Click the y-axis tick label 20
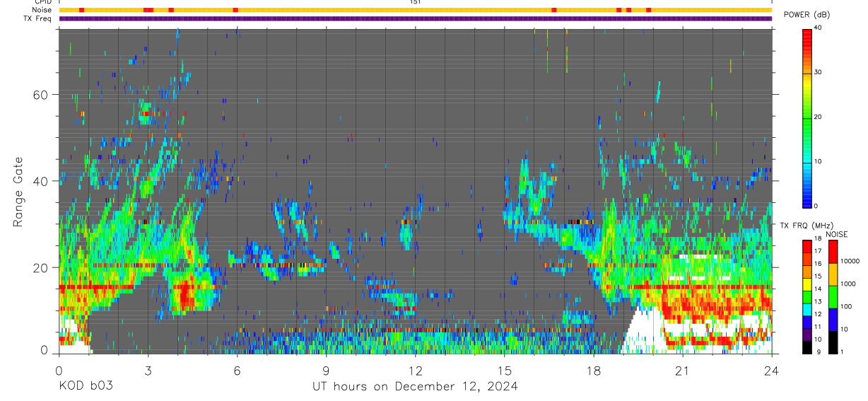The height and width of the screenshot is (401, 868). pyautogui.click(x=41, y=267)
